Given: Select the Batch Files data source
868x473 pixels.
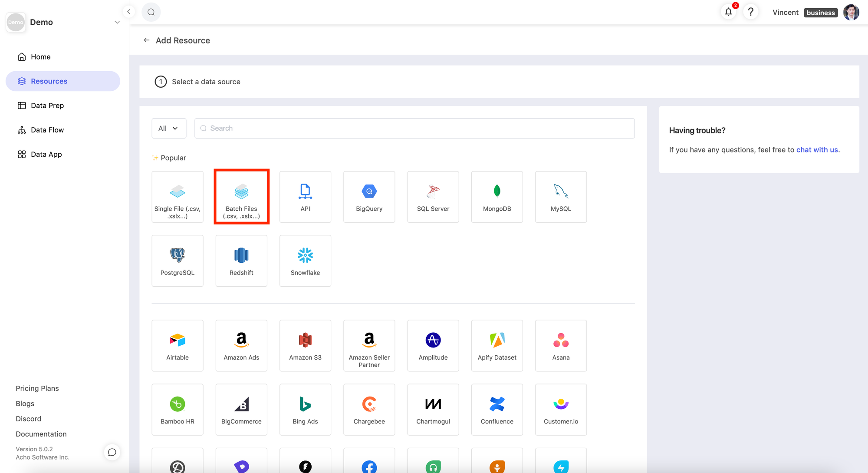Looking at the screenshot, I should 241,197.
